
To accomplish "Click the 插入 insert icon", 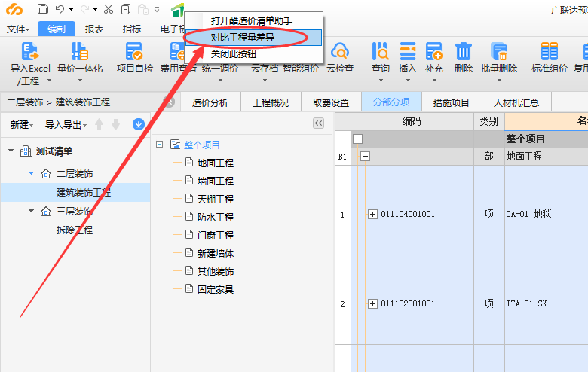I will [x=407, y=51].
